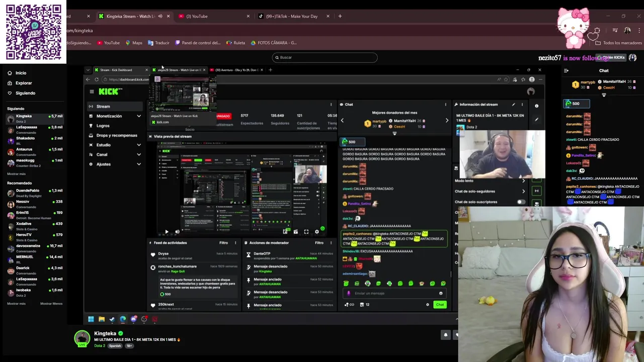The image size is (644, 362).
Task: Switch to the YouTube browser tab
Action: 215,16
